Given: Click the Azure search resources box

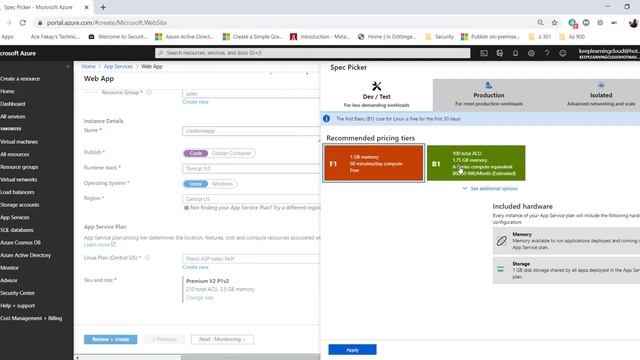Looking at the screenshot, I should click(x=313, y=53).
